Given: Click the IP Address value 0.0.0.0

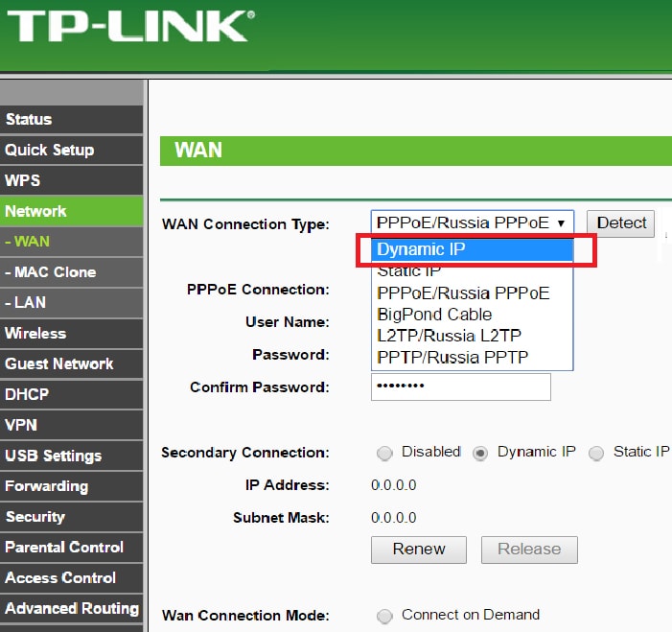Looking at the screenshot, I should point(394,485).
